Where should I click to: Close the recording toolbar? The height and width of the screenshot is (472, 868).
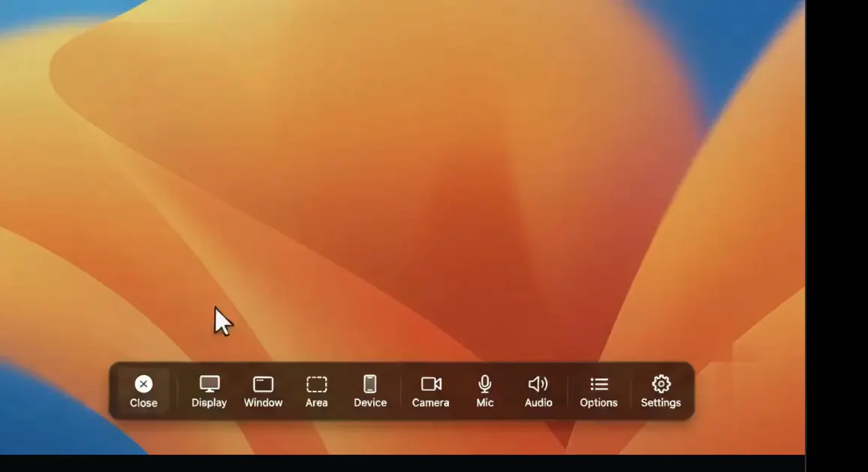point(143,391)
